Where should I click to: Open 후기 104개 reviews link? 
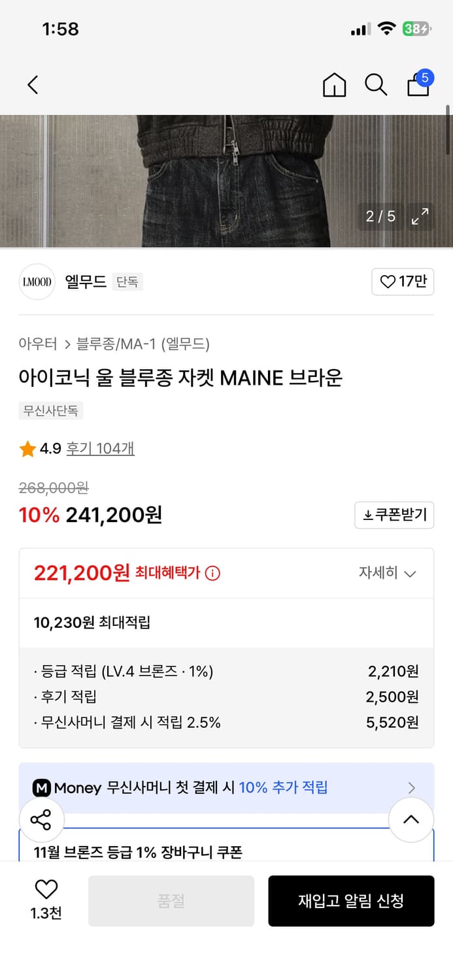pyautogui.click(x=100, y=449)
